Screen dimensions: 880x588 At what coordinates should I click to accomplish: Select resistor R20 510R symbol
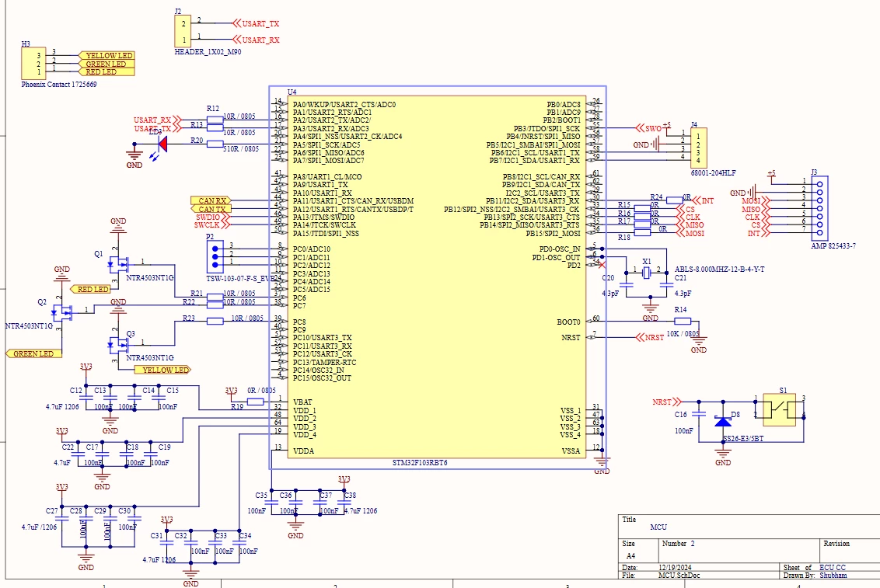pyautogui.click(x=215, y=144)
